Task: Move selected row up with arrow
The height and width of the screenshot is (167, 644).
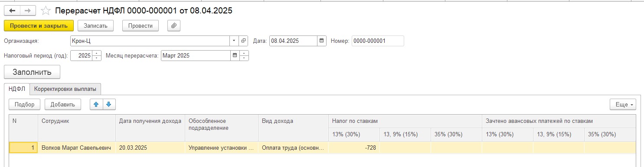Action: 96,104
